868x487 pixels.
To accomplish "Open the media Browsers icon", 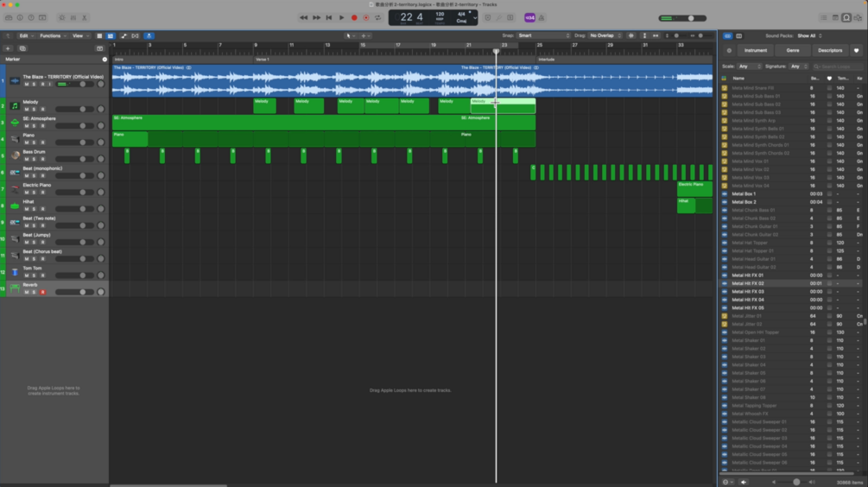I will [x=858, y=18].
